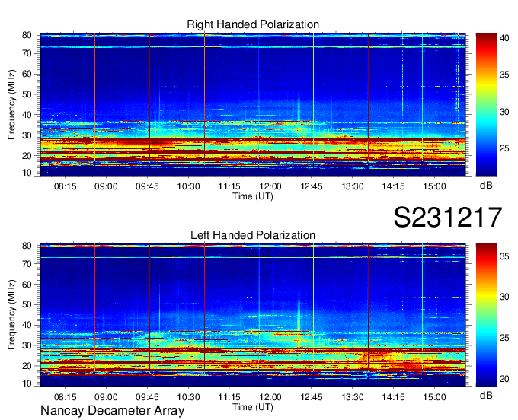This screenshot has height=420, width=518.
Task: Click the 80 MHz tick label in bottom plot
Action: pos(27,246)
